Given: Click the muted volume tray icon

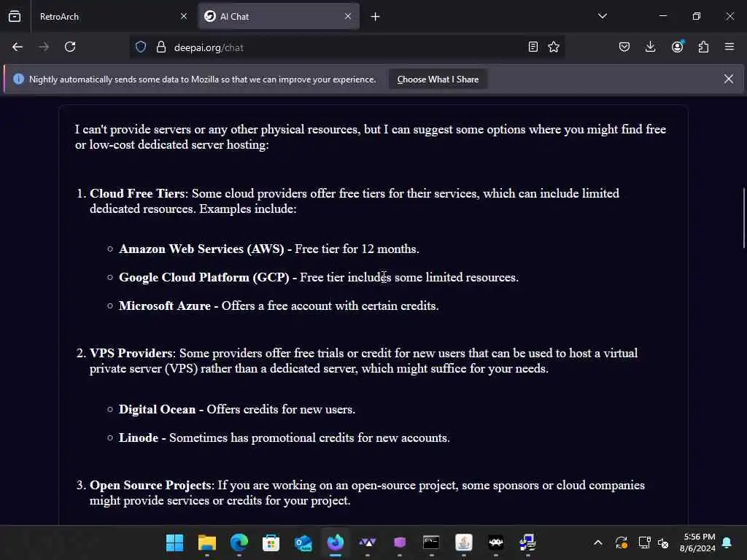Looking at the screenshot, I should (663, 542).
